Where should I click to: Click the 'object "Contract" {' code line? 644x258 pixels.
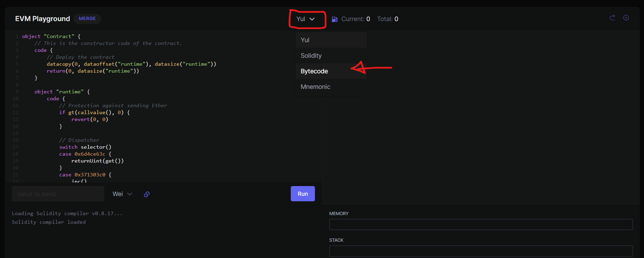pyautogui.click(x=51, y=36)
